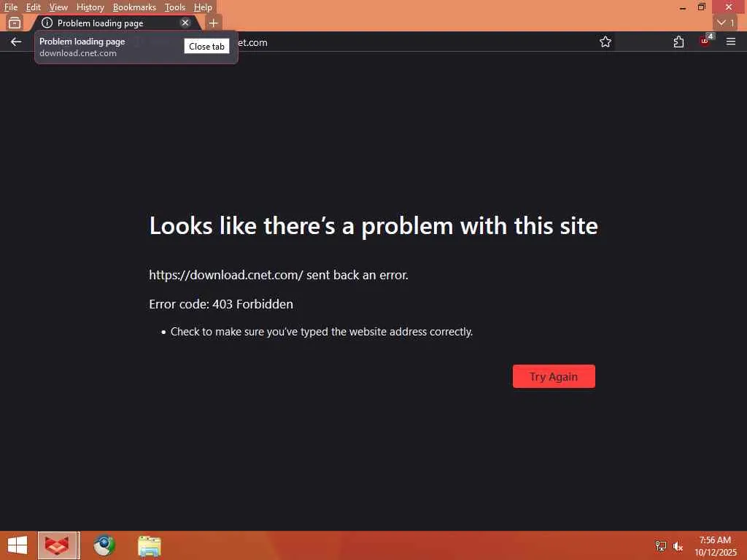Click the 'Check to make sure' bullet text
The image size is (747, 560).
322,332
